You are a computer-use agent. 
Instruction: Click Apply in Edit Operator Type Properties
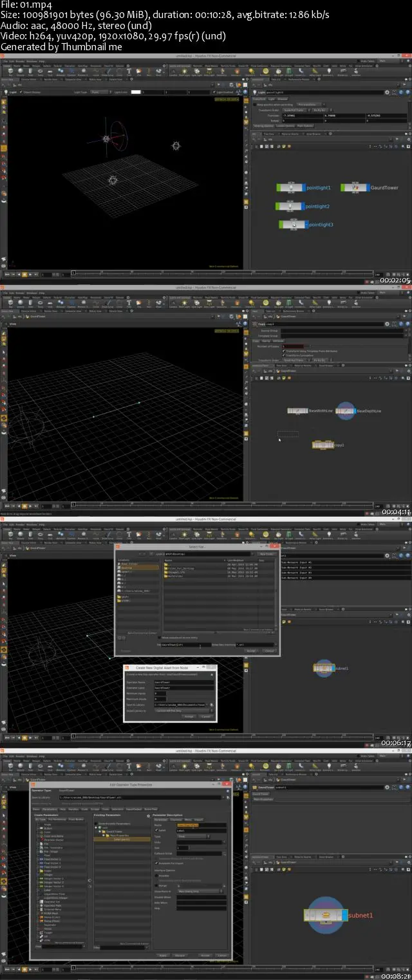[x=163, y=955]
